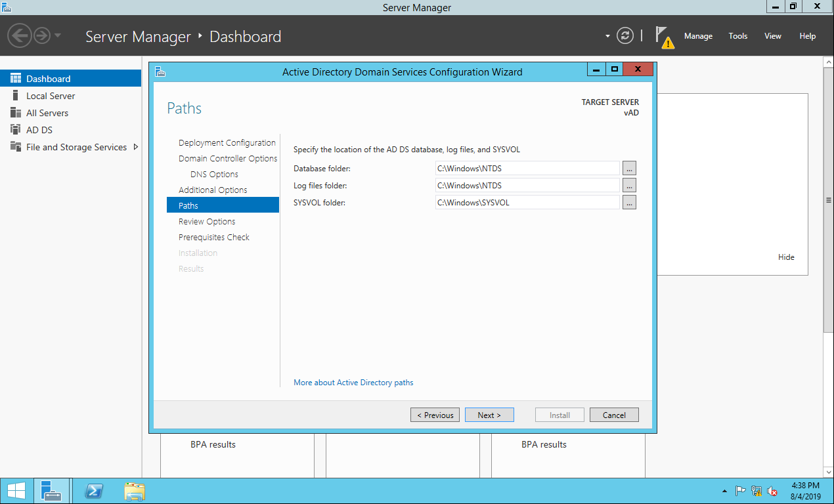Browse for the SYSVOL folder location

[629, 203]
